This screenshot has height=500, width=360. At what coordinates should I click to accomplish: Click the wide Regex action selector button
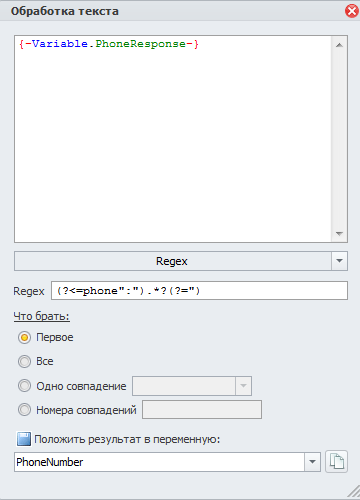173,261
